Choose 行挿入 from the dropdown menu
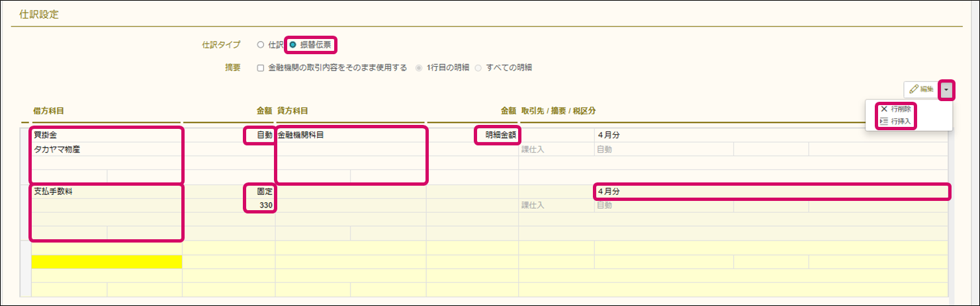 896,122
